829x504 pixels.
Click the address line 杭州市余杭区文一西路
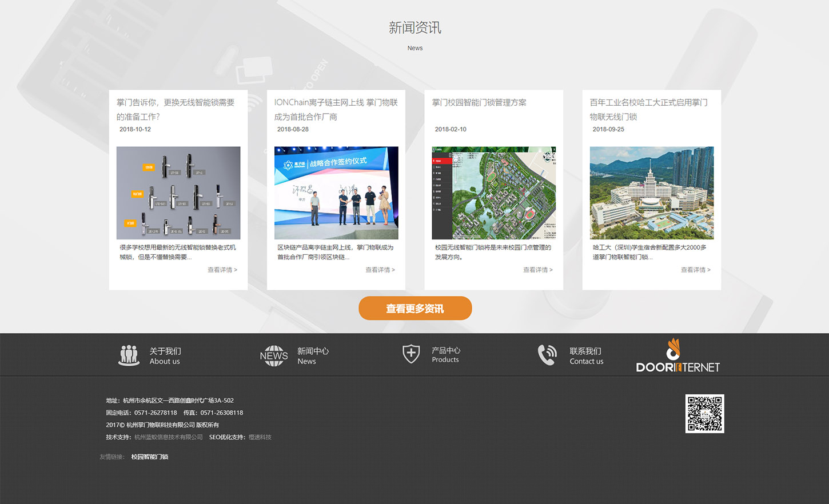[x=170, y=401]
